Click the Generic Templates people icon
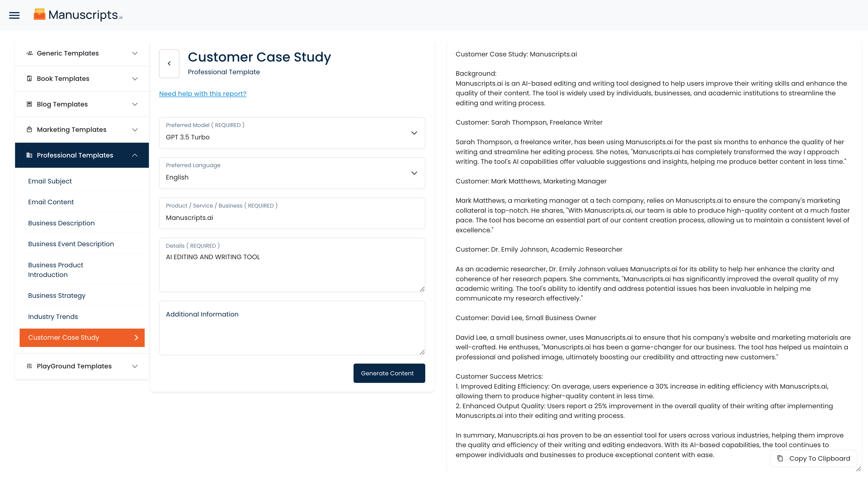The height and width of the screenshot is (490, 868). 30,53
